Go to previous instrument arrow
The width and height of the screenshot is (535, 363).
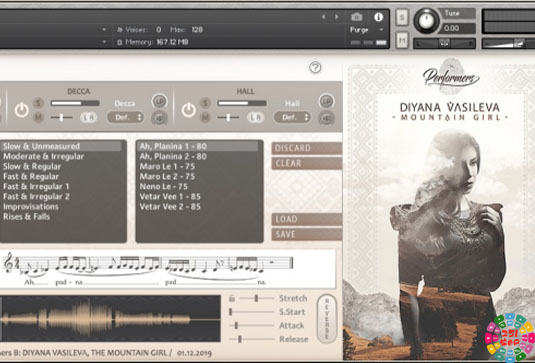(323, 17)
